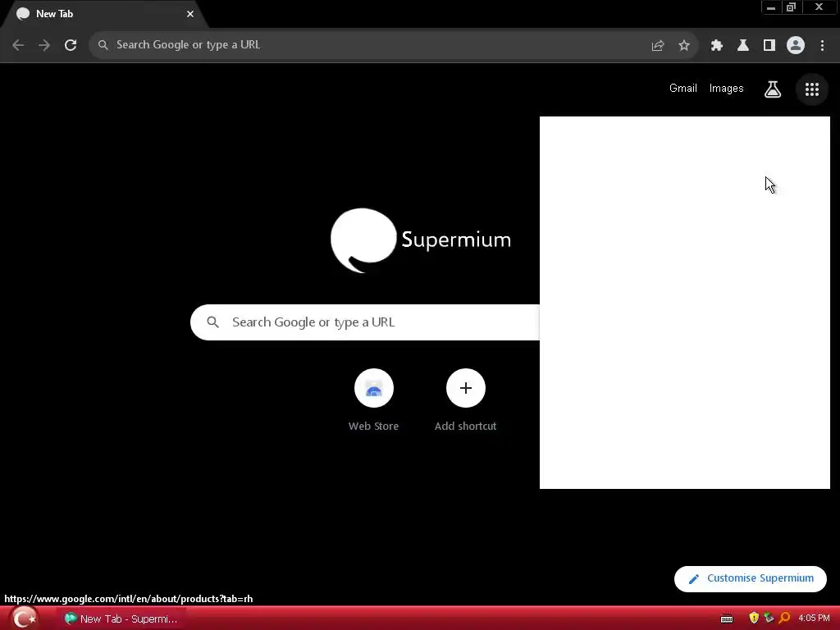Open the Start button on taskbar
This screenshot has width=840, height=630.
(x=24, y=619)
